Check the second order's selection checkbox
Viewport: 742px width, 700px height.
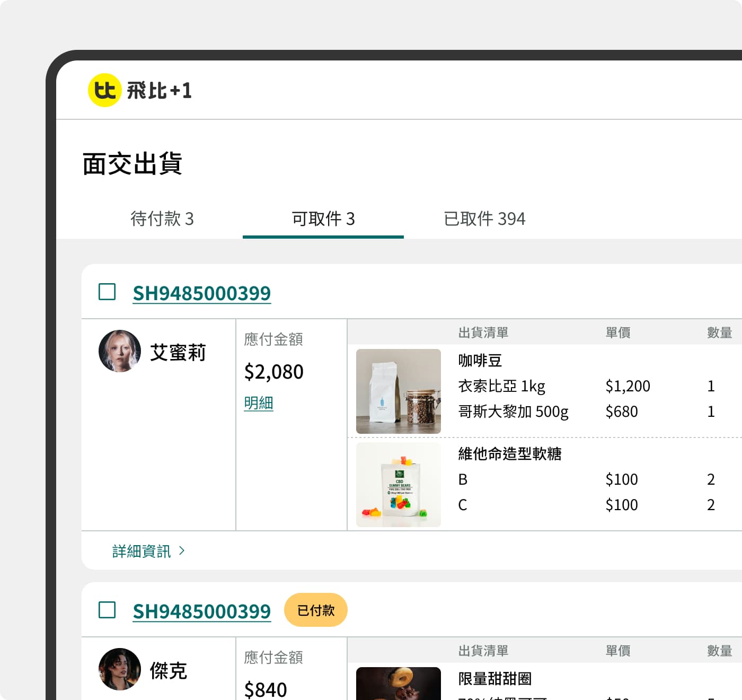click(x=107, y=610)
